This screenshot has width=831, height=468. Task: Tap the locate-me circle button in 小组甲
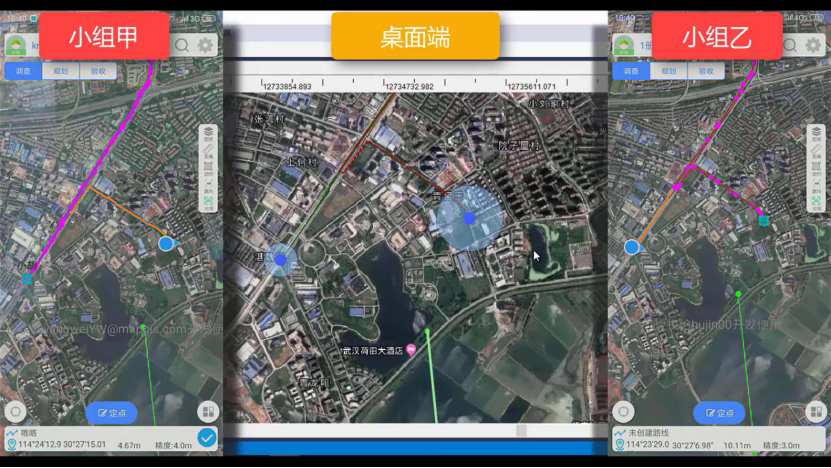[15, 412]
